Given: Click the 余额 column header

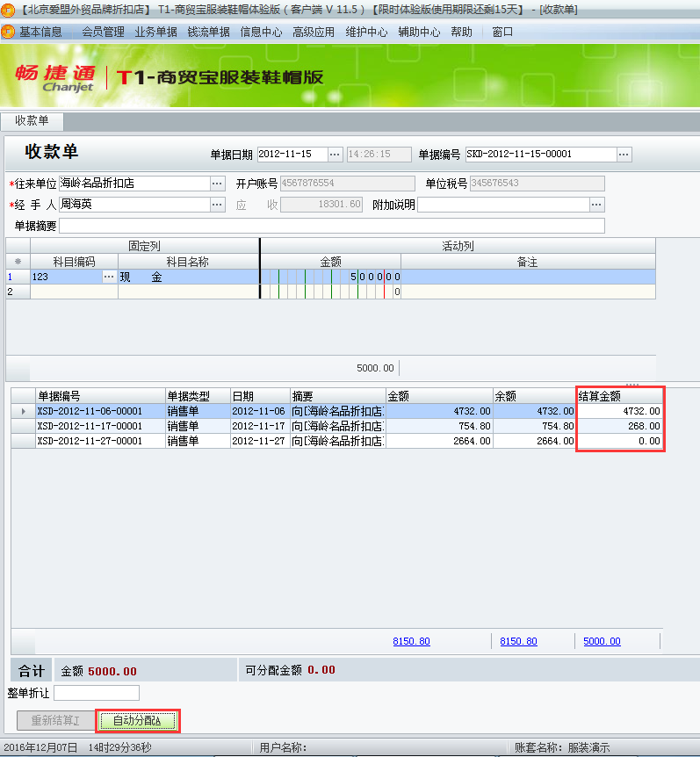Looking at the screenshot, I should pos(534,396).
